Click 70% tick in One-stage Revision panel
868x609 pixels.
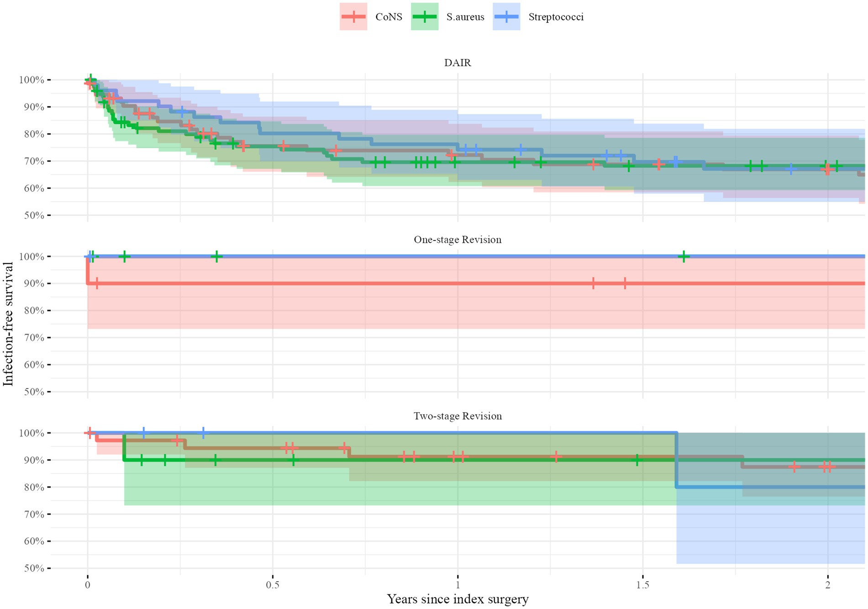[34, 338]
